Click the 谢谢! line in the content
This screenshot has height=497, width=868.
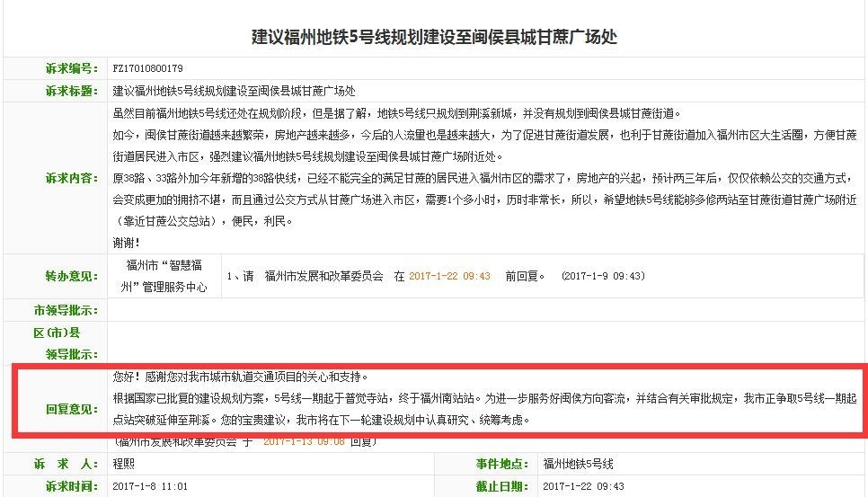click(126, 243)
